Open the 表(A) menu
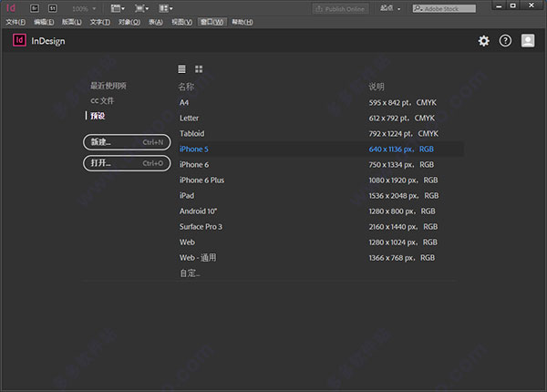Screen dimensions: 547x392 pos(156,22)
